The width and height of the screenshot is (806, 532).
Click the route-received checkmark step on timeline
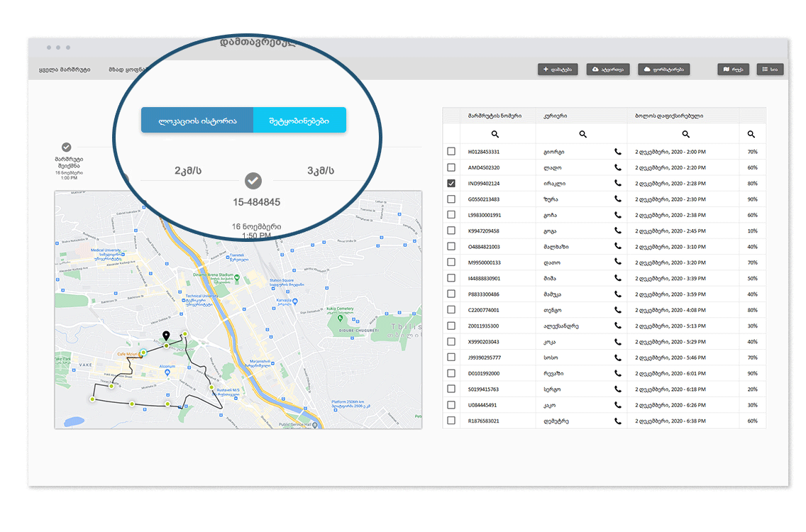point(66,148)
